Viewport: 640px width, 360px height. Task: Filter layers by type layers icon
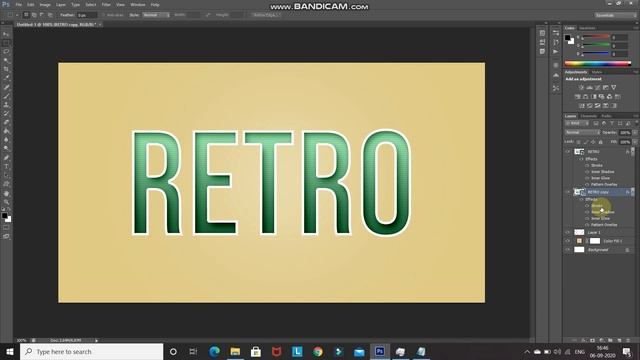coord(612,123)
